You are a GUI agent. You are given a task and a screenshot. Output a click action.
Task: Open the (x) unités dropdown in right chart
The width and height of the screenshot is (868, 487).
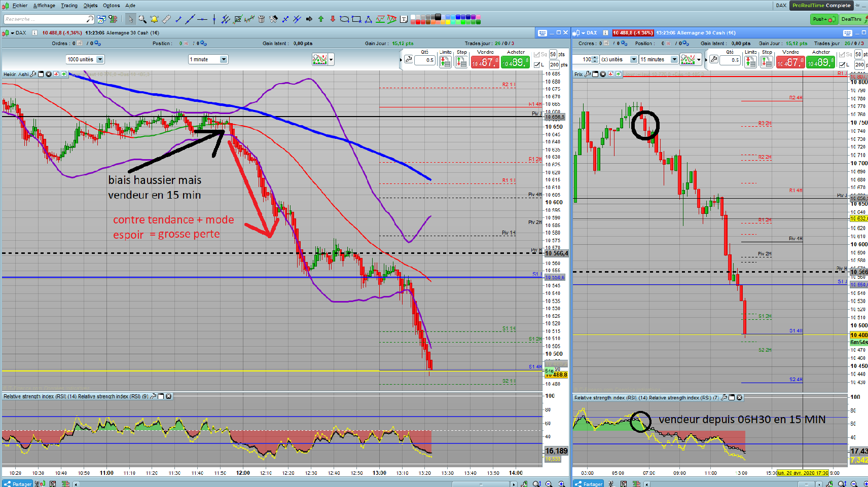pos(619,59)
